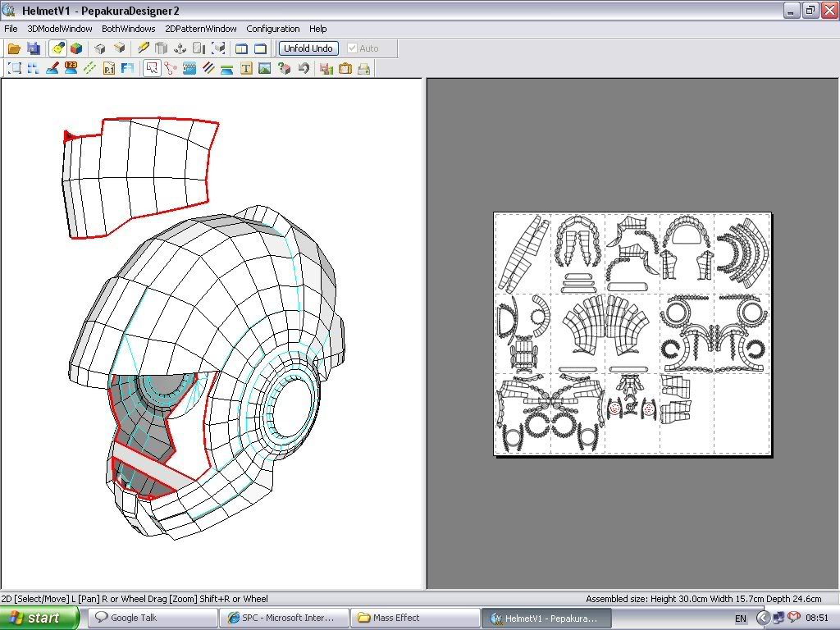Click the clock showing 08:51
This screenshot has width=840, height=630.
pyautogui.click(x=817, y=618)
